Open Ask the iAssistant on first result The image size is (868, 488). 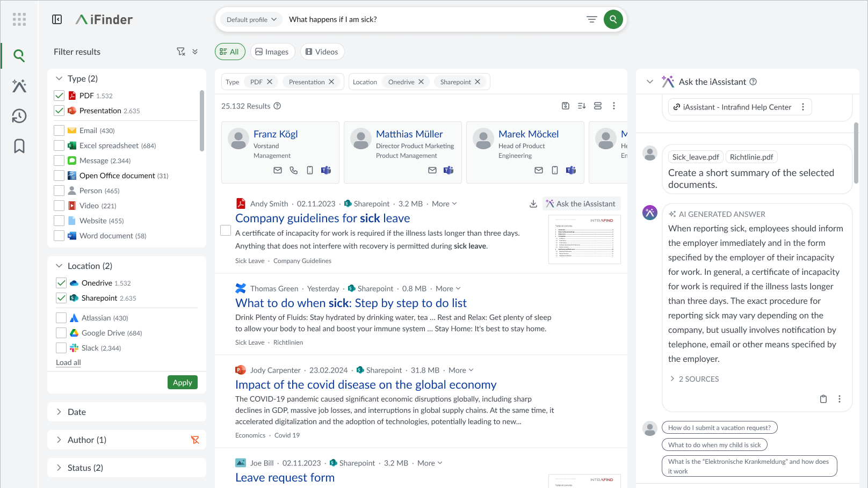point(581,203)
